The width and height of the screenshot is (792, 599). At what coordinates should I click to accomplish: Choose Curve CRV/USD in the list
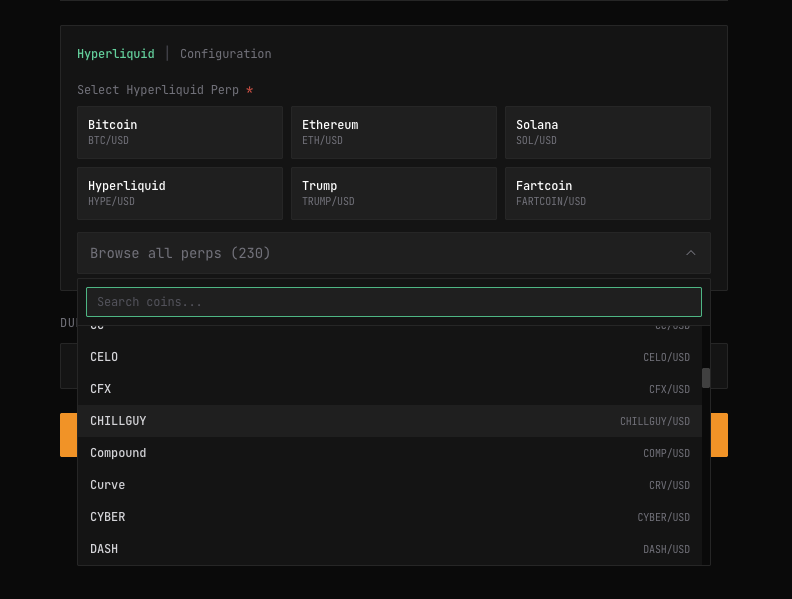click(389, 485)
